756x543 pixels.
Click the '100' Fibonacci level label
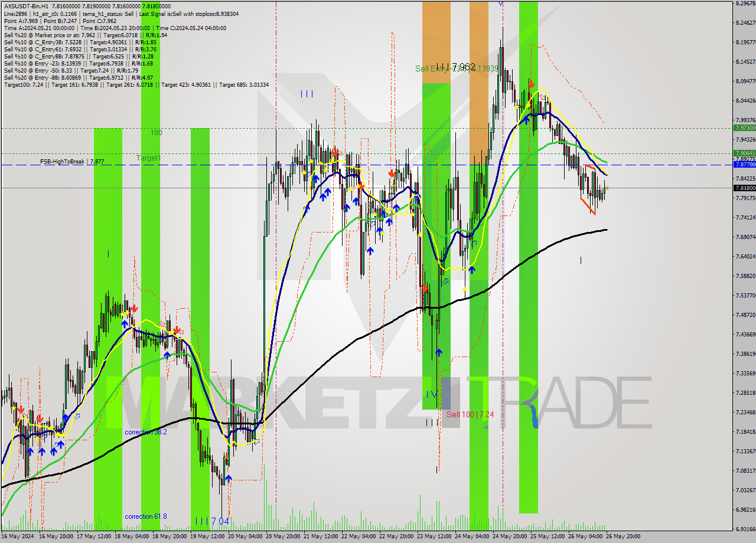(156, 133)
